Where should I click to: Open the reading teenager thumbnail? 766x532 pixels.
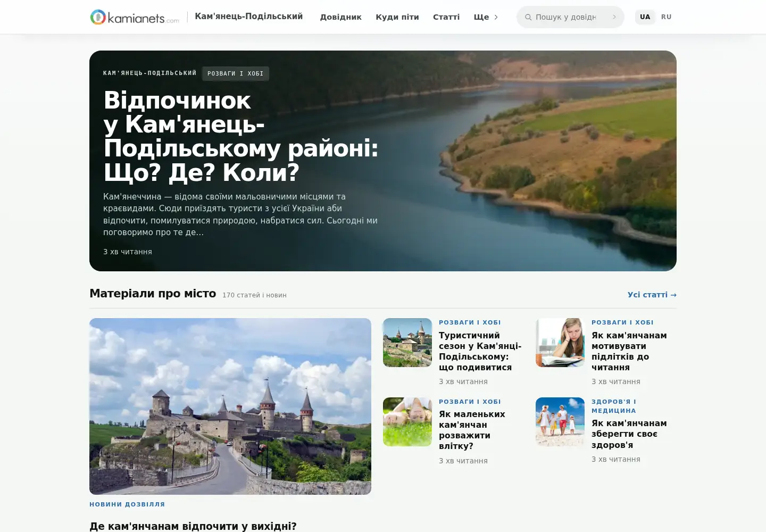click(560, 343)
